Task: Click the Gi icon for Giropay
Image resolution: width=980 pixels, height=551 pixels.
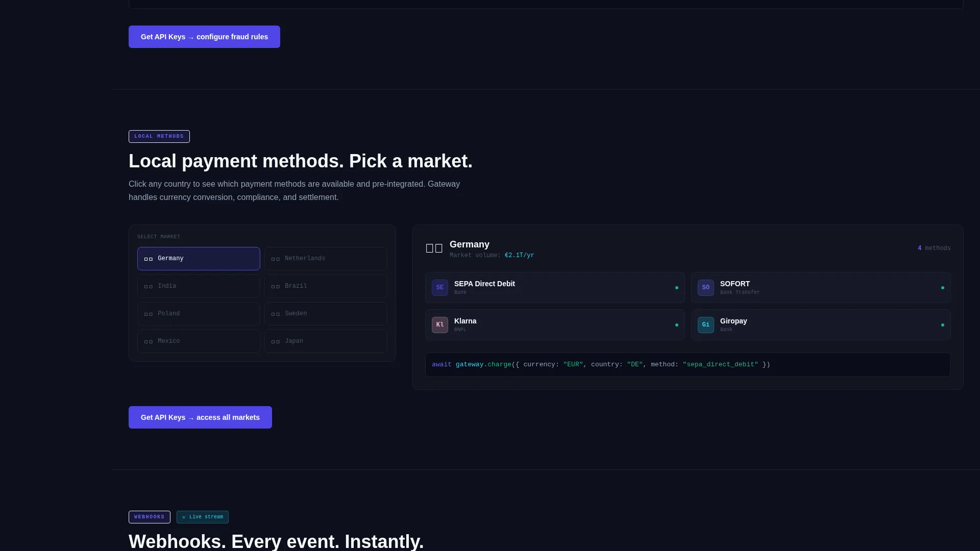Action: (x=706, y=325)
